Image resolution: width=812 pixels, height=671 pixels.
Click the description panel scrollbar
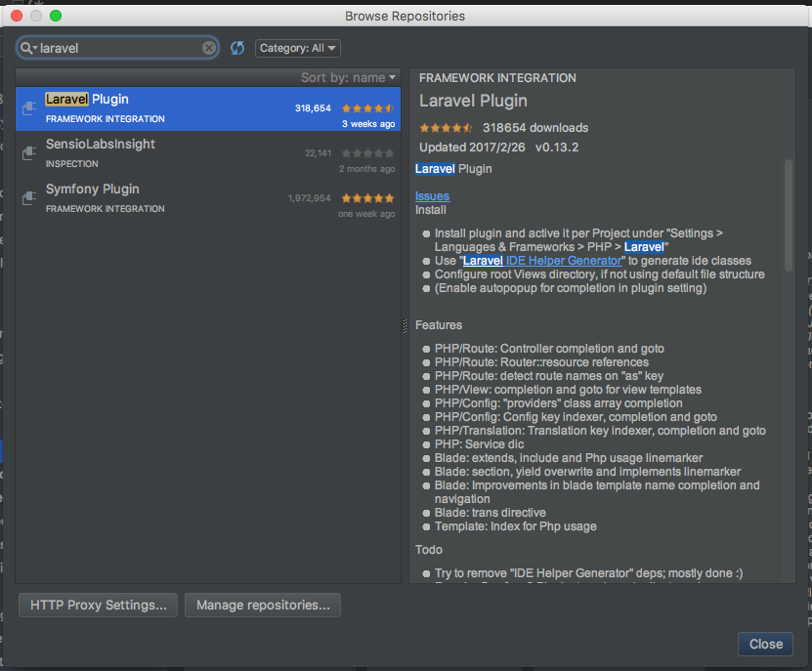pos(789,215)
